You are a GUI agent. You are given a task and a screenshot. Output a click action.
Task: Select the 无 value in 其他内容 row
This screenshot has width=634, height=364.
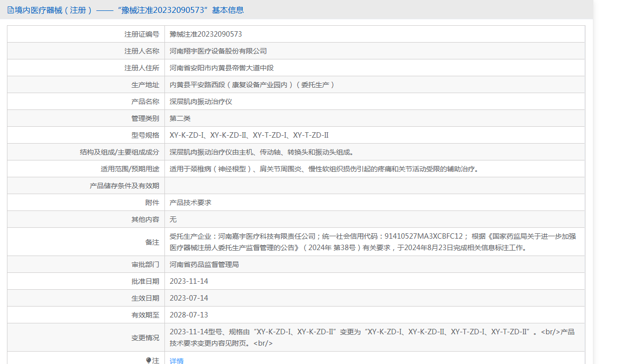173,219
